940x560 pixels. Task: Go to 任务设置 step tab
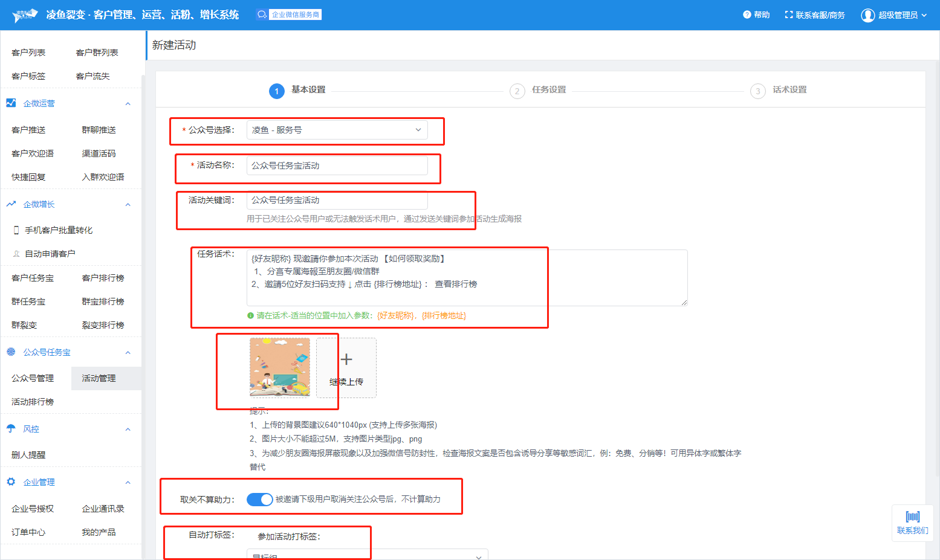pos(548,90)
